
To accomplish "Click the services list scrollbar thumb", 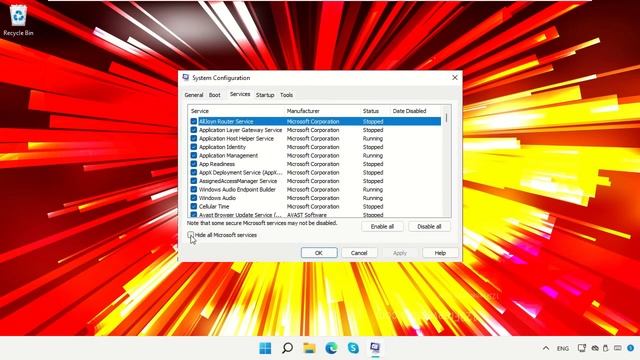I will coord(447,118).
